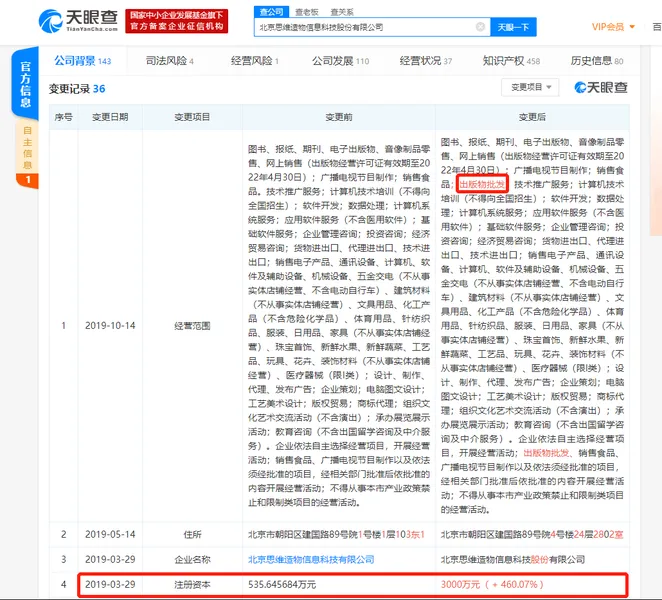
Task: Click the 2019-10-14 date cell
Action: tap(110, 326)
